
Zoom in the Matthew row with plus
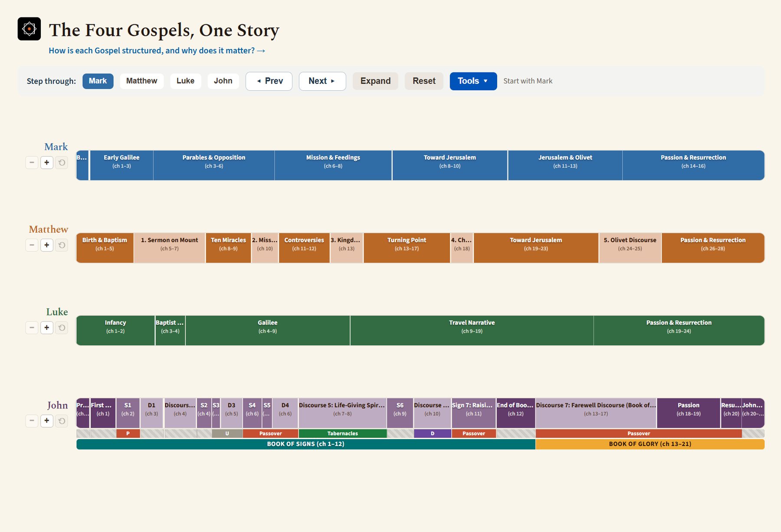click(x=47, y=245)
